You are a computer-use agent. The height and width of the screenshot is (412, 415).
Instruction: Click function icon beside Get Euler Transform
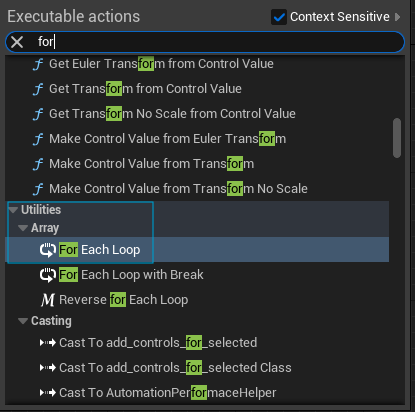[x=38, y=64]
